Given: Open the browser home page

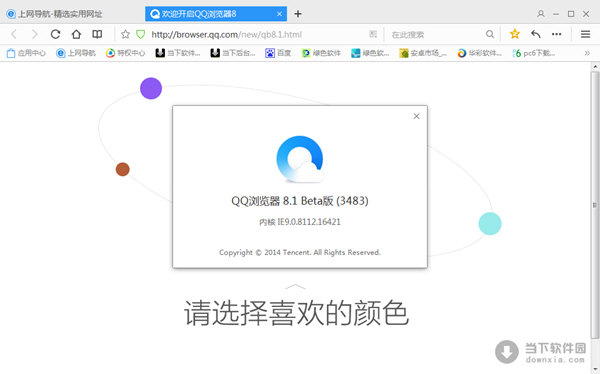Looking at the screenshot, I should tap(76, 34).
